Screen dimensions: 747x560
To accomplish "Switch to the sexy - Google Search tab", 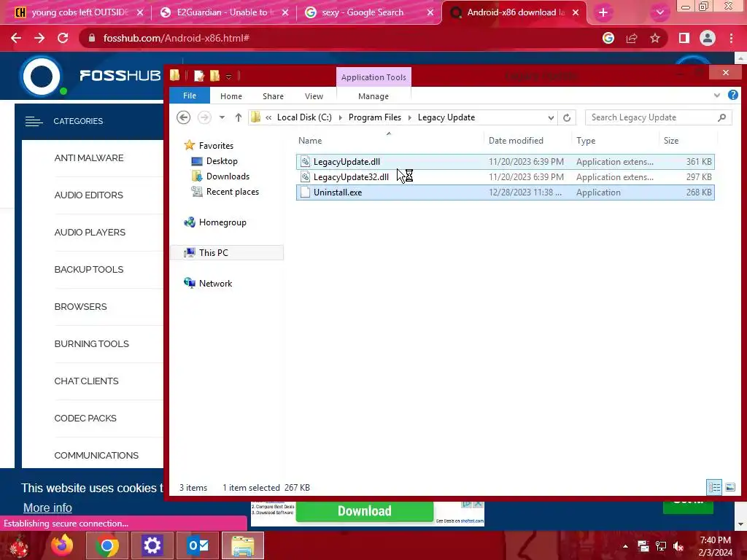I will point(368,12).
